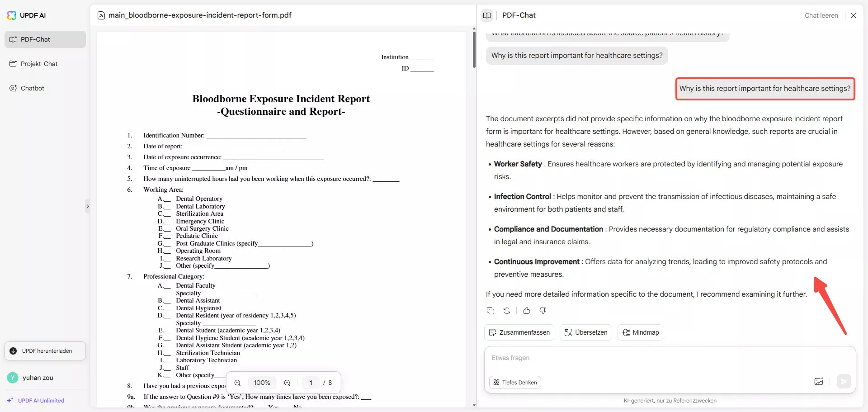Click the UPDF AI logo
The image size is (868, 412).
[26, 15]
